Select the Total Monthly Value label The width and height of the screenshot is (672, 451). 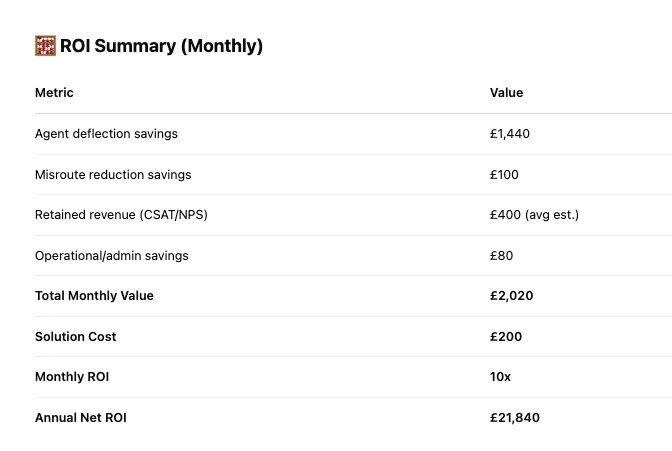(94, 296)
